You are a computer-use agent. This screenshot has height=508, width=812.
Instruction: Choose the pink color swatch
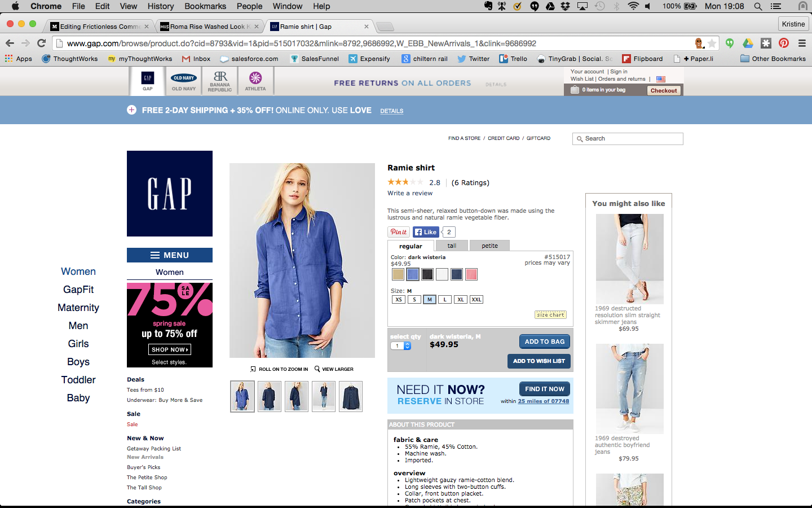click(471, 274)
